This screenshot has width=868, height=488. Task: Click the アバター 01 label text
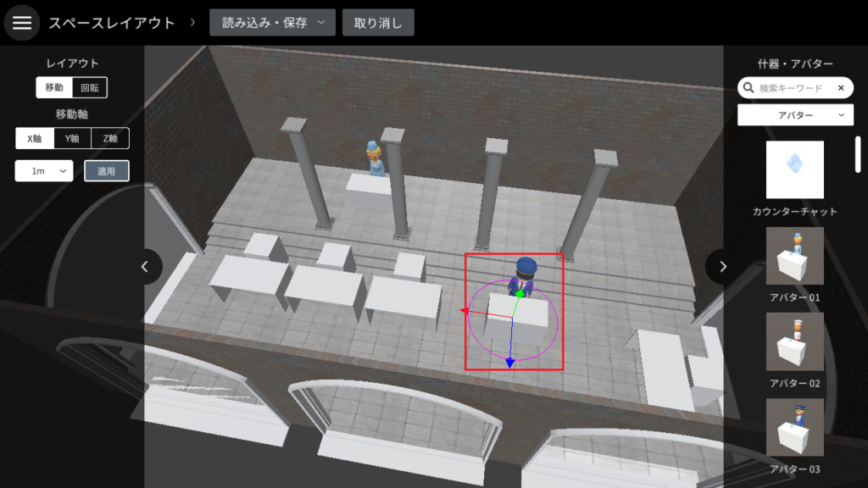coord(795,297)
